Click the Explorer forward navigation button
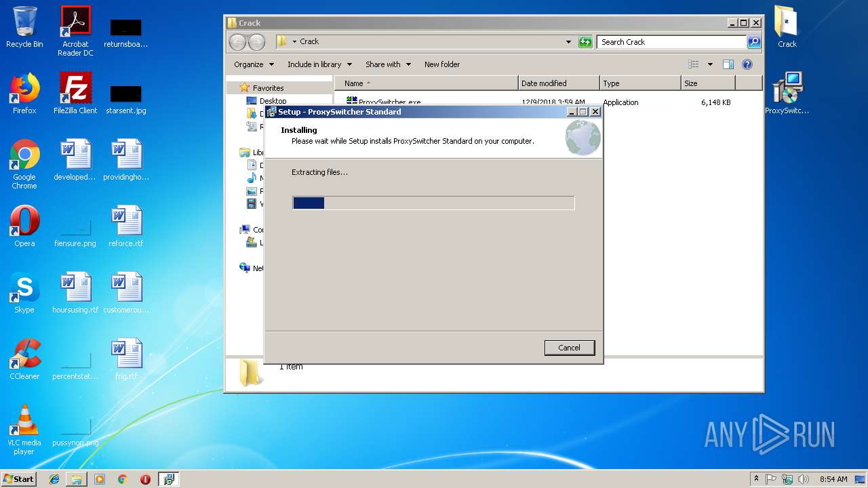The width and height of the screenshot is (868, 488). 256,42
